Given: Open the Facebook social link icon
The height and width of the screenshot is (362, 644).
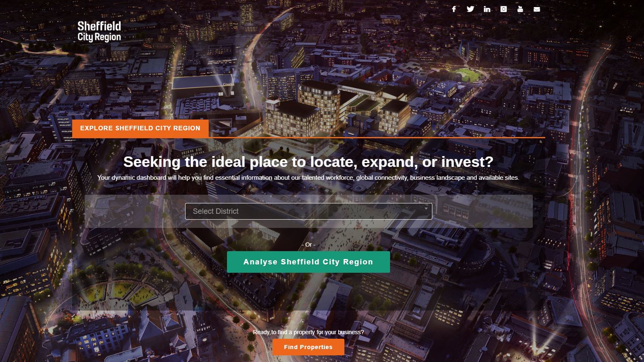Looking at the screenshot, I should 454,9.
